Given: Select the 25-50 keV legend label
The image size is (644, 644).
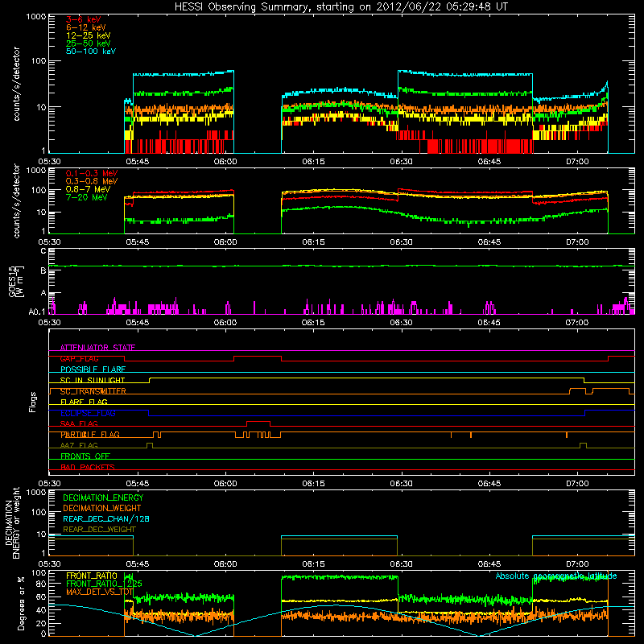Looking at the screenshot, I should (x=89, y=43).
